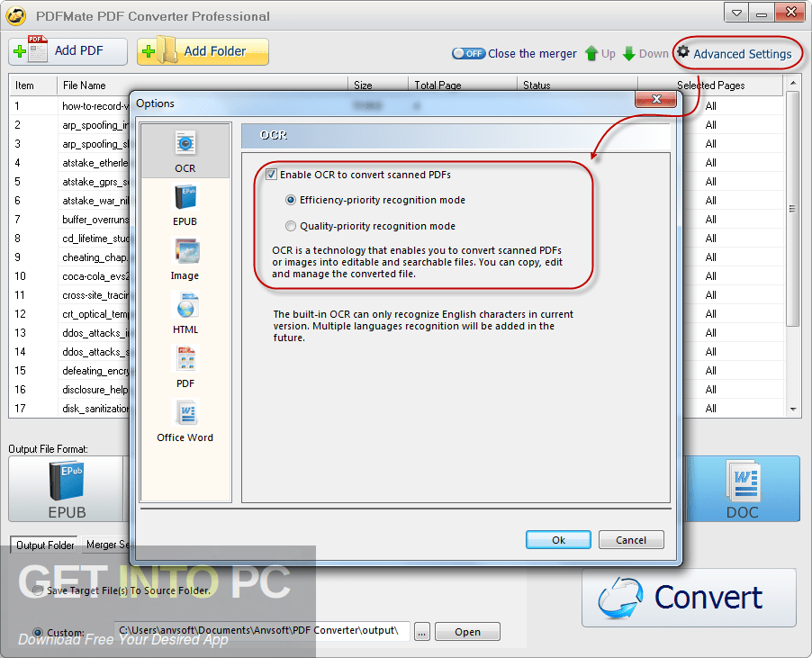The height and width of the screenshot is (658, 812).
Task: Select file row cd_lifetime_stud
Action: tap(95, 239)
